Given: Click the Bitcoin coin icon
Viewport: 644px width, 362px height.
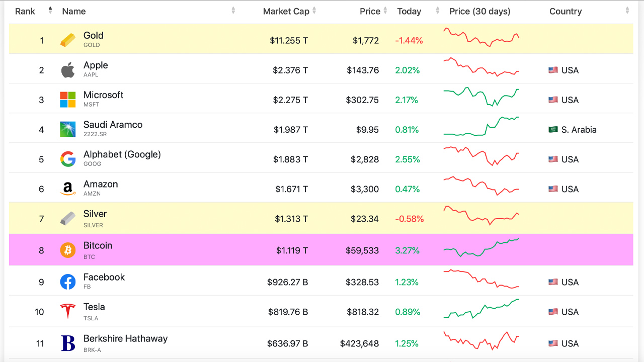Looking at the screenshot, I should [x=68, y=250].
